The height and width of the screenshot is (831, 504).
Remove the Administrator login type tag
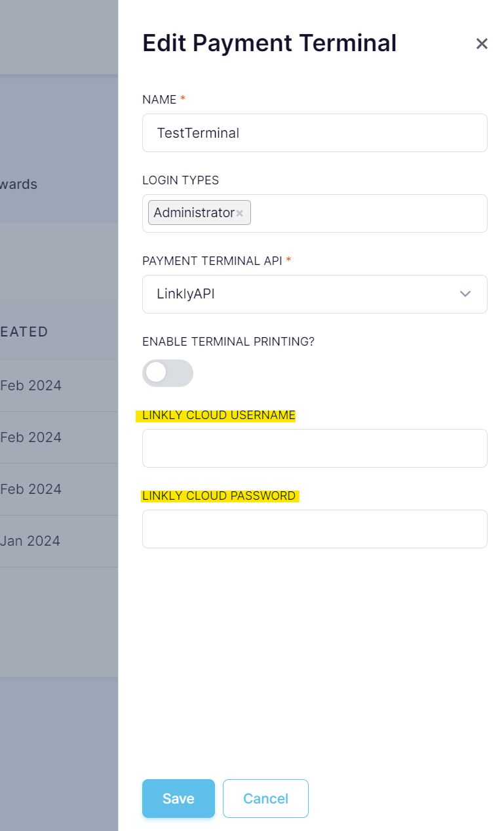click(240, 213)
